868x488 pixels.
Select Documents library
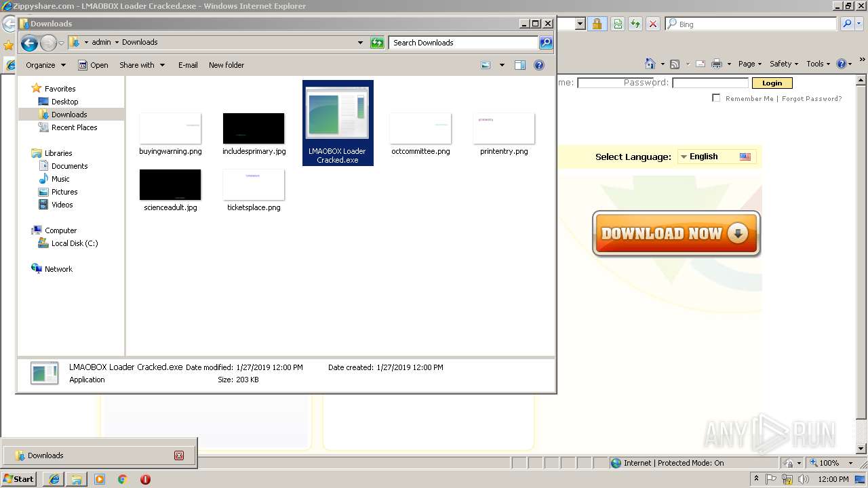pyautogui.click(x=69, y=166)
